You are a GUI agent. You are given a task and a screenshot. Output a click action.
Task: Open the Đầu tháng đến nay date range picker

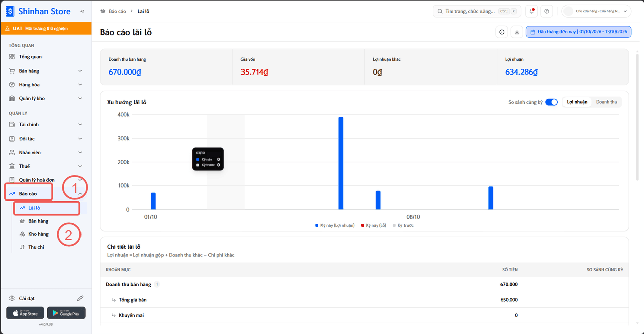coord(579,32)
